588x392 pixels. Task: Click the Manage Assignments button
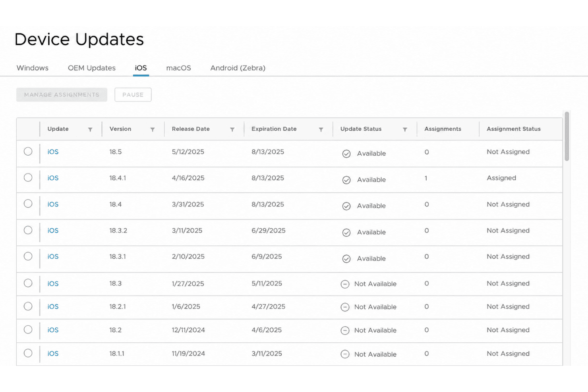coord(62,95)
